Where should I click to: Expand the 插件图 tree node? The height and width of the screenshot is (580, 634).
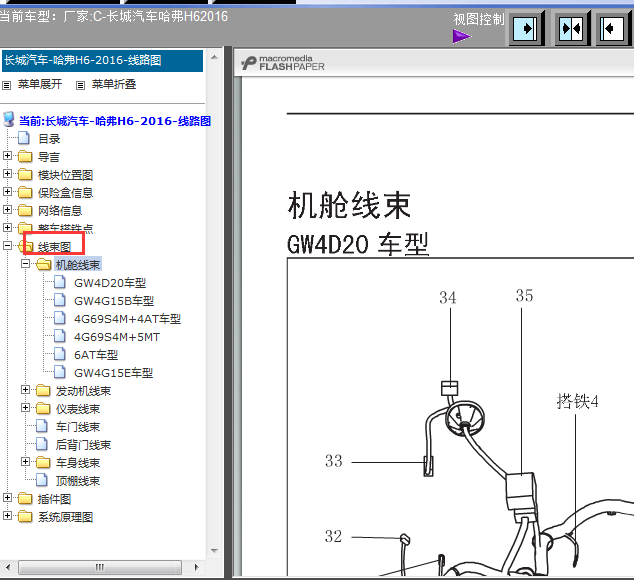7,498
